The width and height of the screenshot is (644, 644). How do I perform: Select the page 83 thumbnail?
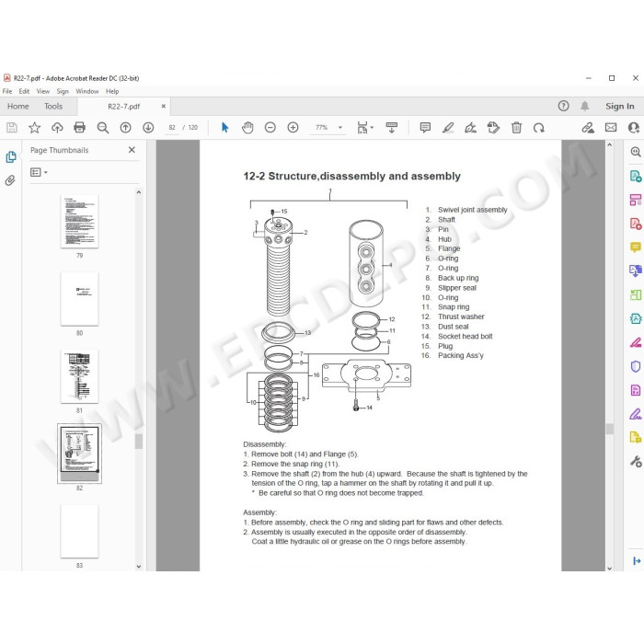[x=79, y=531]
